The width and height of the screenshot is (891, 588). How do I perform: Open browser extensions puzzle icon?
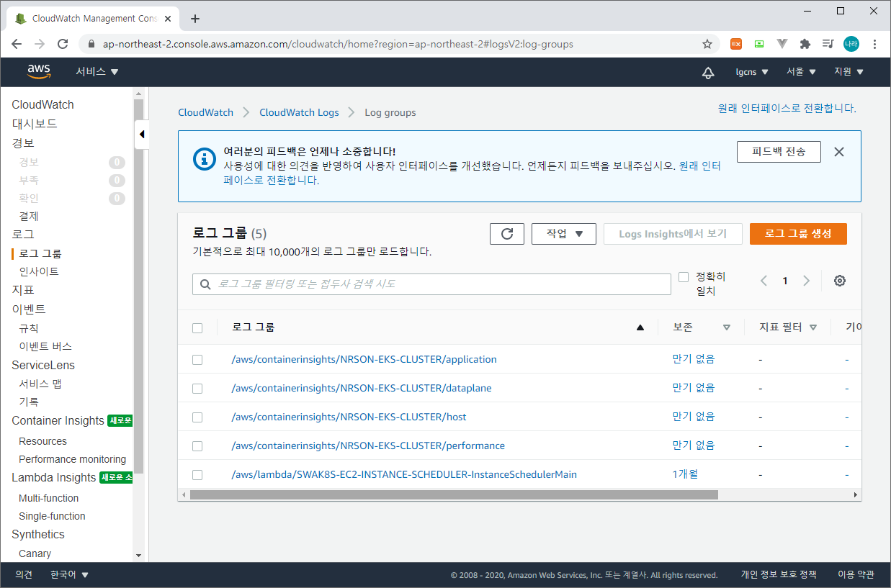pyautogui.click(x=805, y=44)
